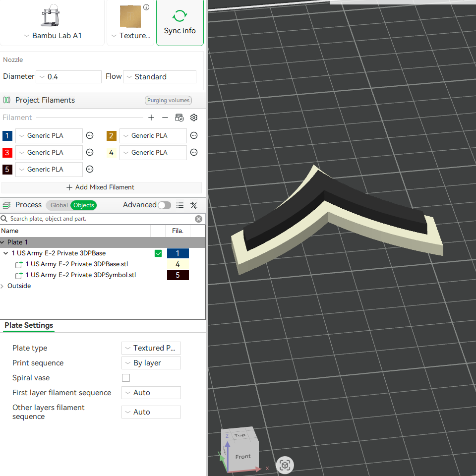Click the Process layers icon
Image resolution: width=476 pixels, height=476 pixels.
(6, 205)
